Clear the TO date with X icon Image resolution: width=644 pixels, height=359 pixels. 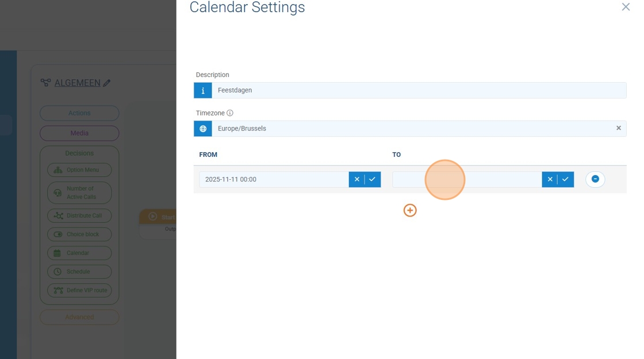pos(550,179)
